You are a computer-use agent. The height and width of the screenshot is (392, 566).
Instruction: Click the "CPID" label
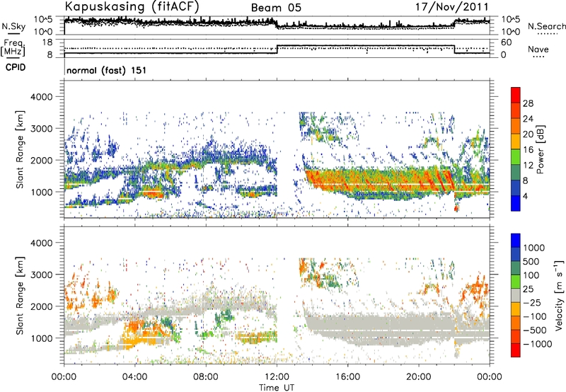click(x=16, y=67)
